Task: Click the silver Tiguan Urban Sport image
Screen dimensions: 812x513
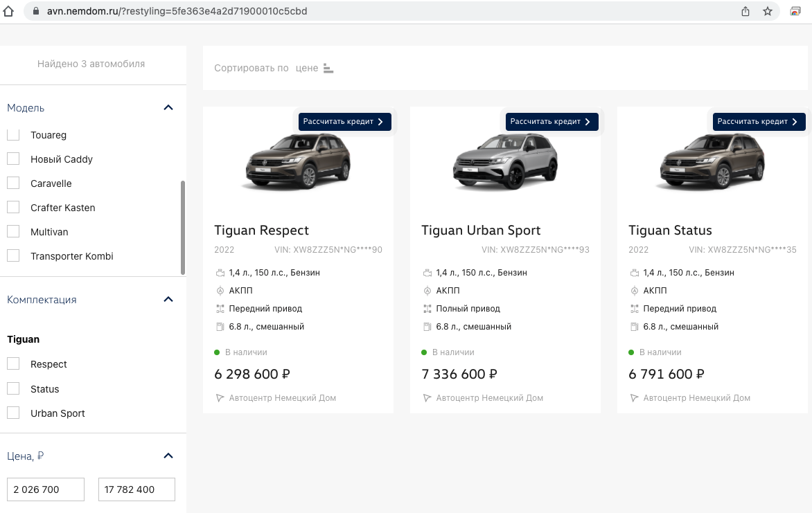Action: 506,161
